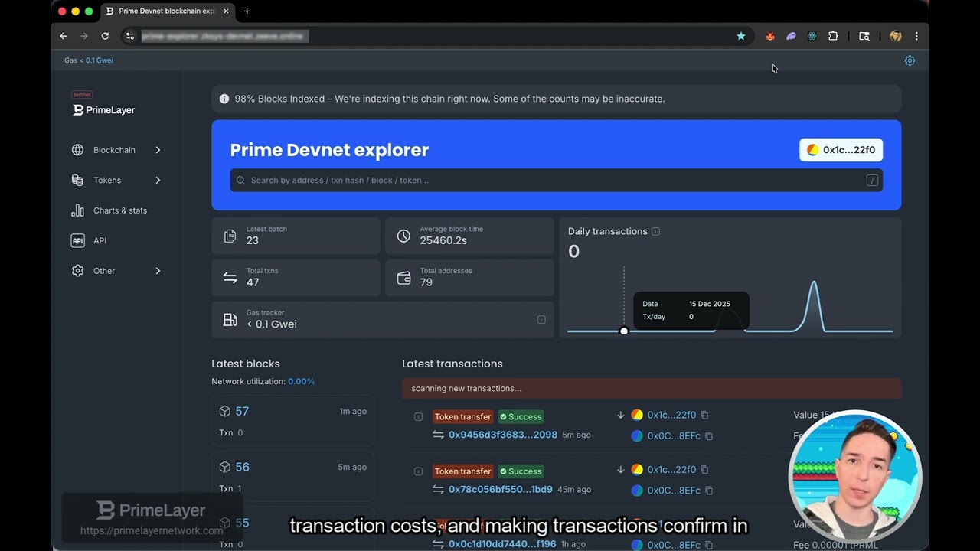Go back in Chrome
Screen dimensions: 980x551
tap(64, 36)
